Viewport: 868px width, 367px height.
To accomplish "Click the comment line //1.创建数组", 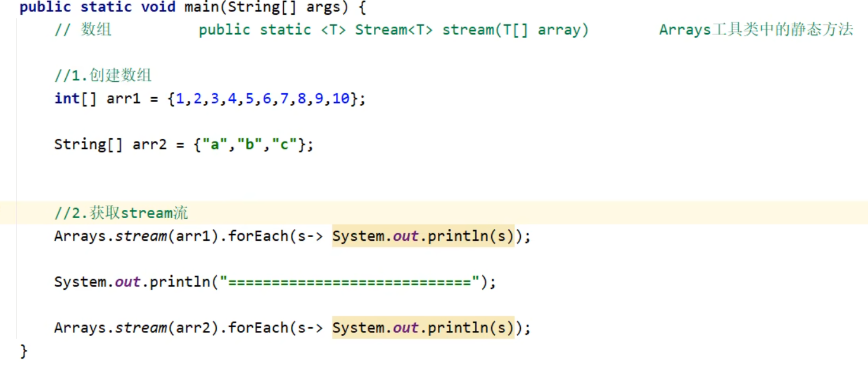I will (x=103, y=75).
